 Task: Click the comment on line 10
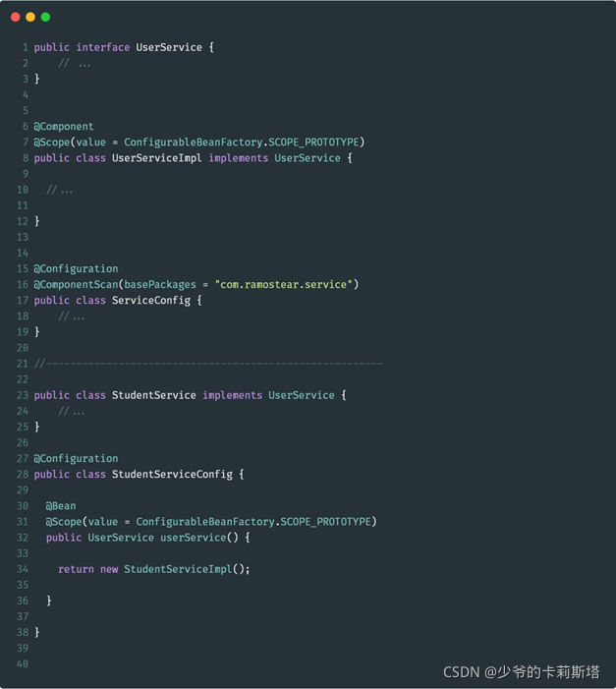point(59,190)
